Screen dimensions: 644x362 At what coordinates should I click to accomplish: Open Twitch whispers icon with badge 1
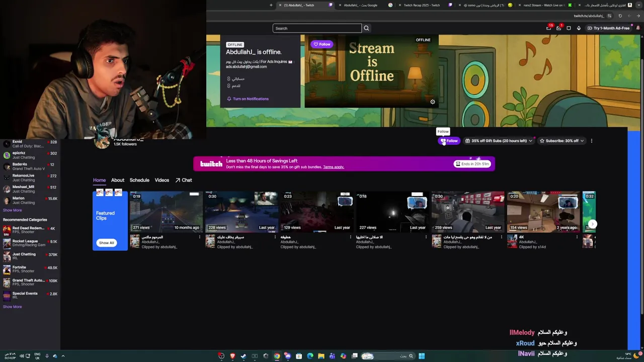(x=558, y=28)
